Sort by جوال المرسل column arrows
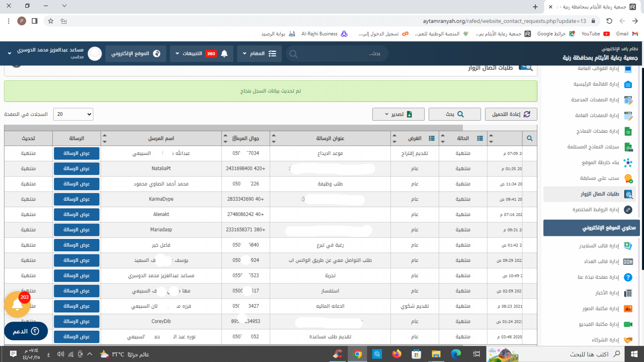 point(225,138)
